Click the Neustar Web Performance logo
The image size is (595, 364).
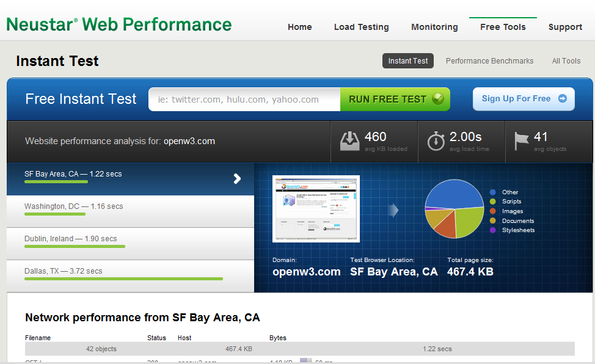tap(119, 24)
